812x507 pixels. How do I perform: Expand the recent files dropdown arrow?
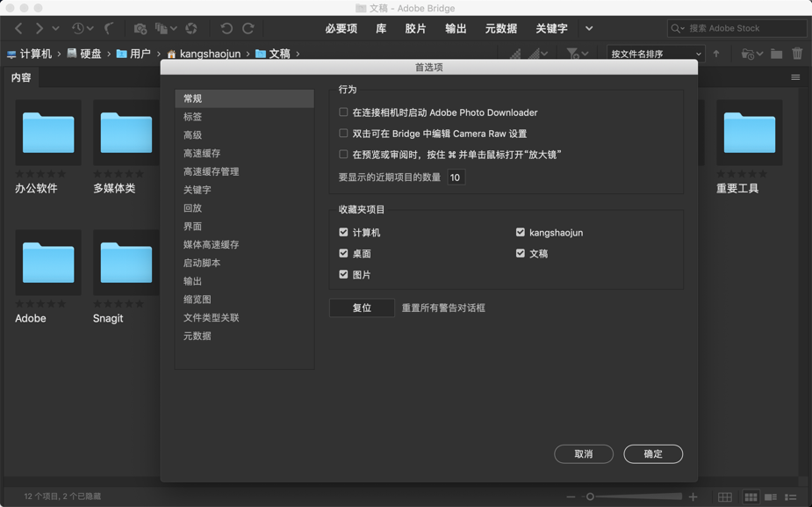(90, 28)
